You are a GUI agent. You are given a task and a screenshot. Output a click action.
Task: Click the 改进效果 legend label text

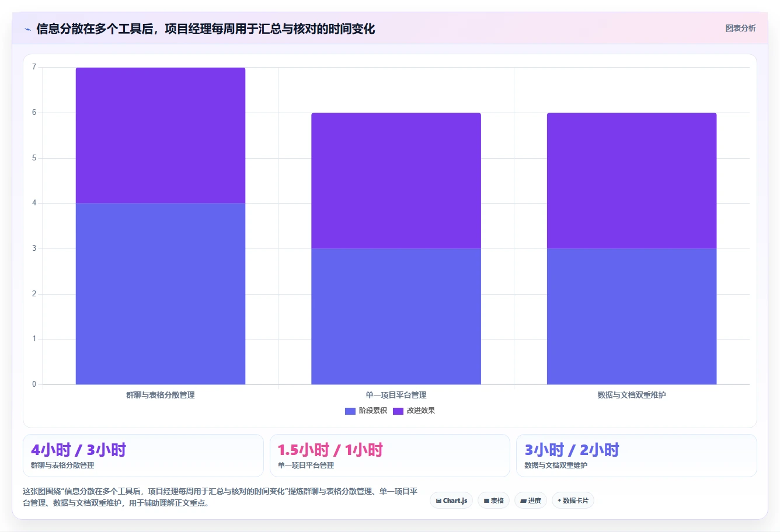pyautogui.click(x=420, y=411)
